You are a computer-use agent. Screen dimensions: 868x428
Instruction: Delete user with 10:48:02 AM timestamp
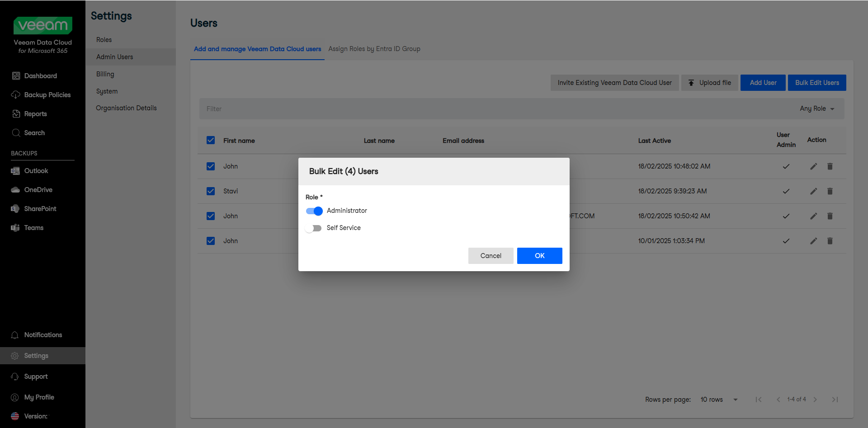[830, 166]
